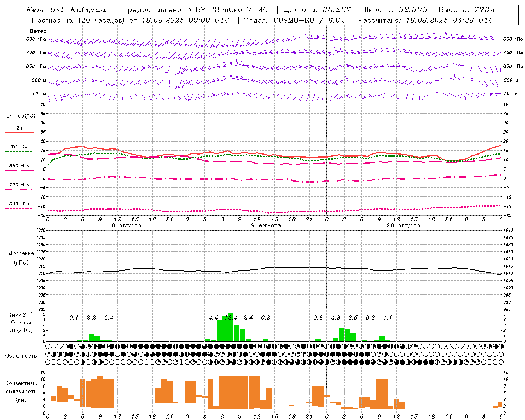Image resolution: width=525 pixels, height=420 pixels.
Task: Click the '1.1' precipitation total value
Action: [388, 318]
